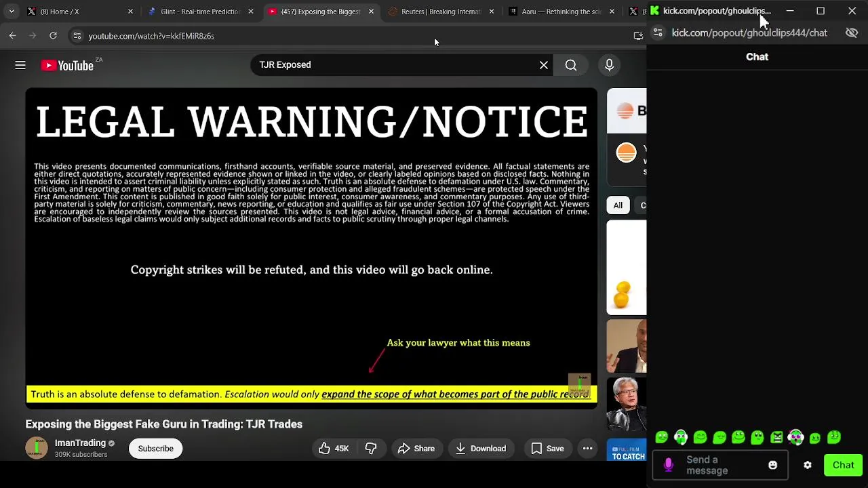Run search with the magnifier button
This screenshot has height=488, width=868.
[571, 65]
